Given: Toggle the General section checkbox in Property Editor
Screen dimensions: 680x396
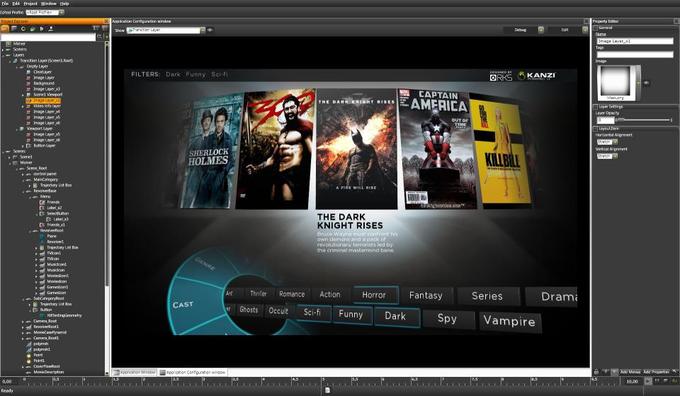Looking at the screenshot, I should click(596, 28).
